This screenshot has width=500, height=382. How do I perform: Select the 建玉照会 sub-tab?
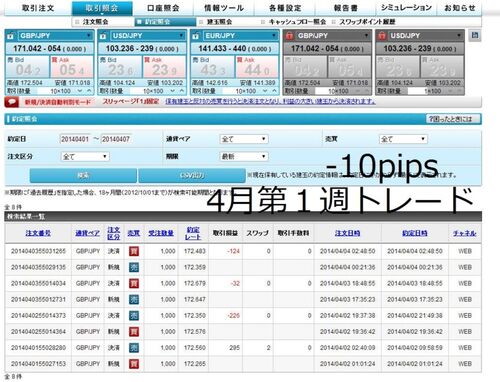[219, 22]
